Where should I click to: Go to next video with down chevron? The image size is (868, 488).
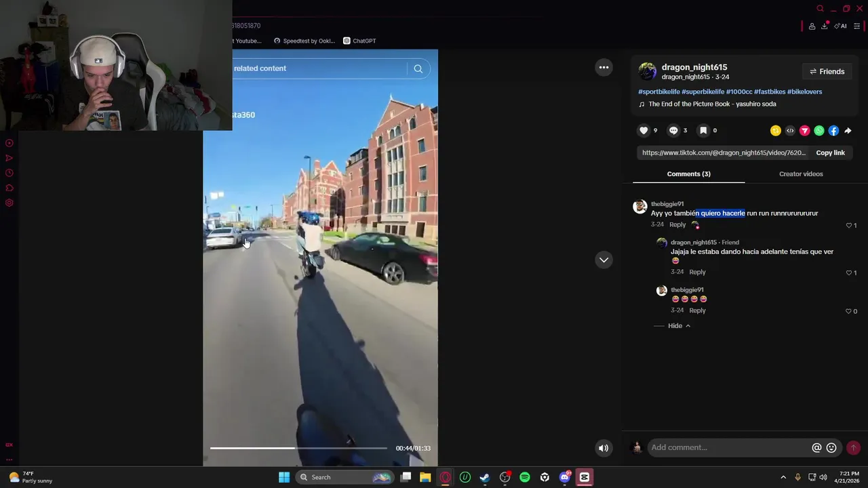604,260
